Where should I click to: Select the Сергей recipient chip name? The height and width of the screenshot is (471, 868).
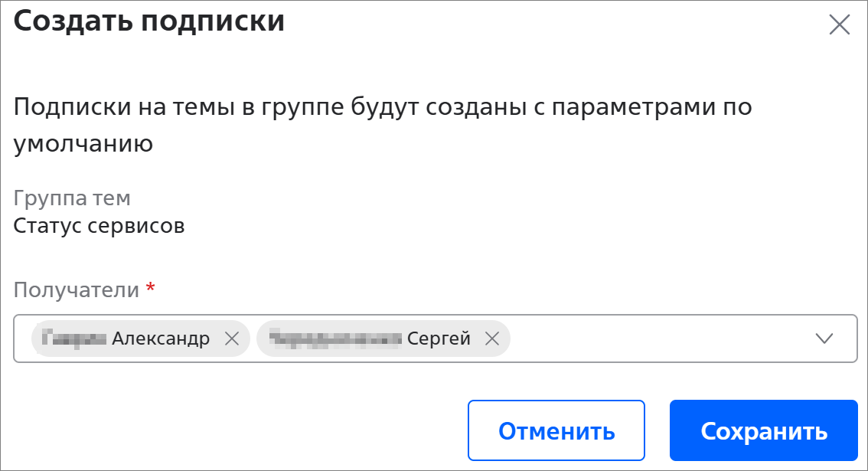(x=439, y=338)
